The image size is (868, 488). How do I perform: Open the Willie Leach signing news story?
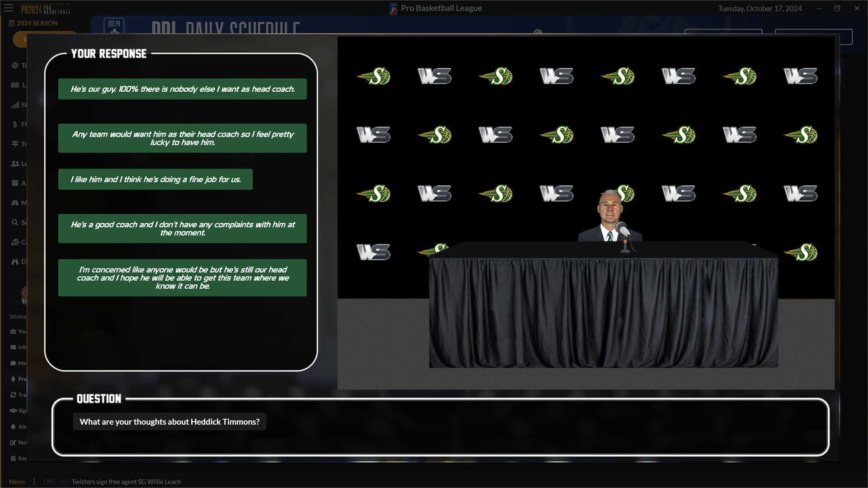click(126, 482)
